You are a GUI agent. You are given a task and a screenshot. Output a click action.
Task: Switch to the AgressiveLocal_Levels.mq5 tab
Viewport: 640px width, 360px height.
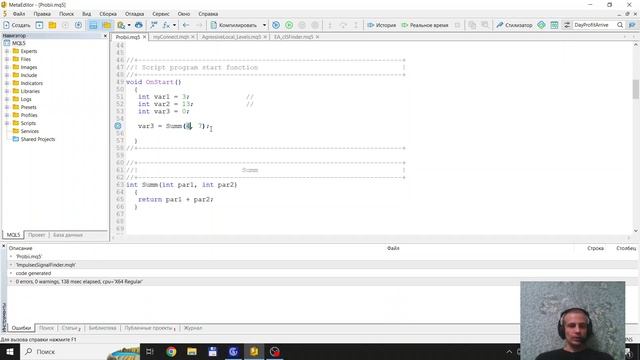[231, 37]
